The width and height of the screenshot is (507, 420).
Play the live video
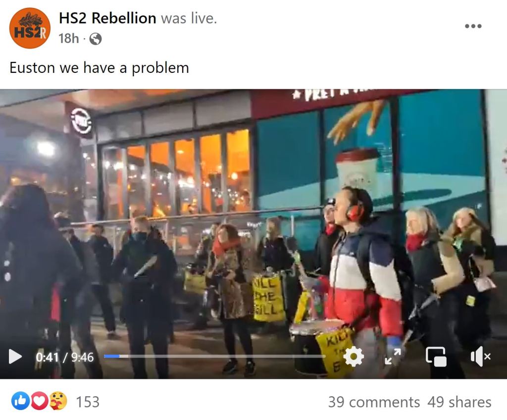point(15,357)
